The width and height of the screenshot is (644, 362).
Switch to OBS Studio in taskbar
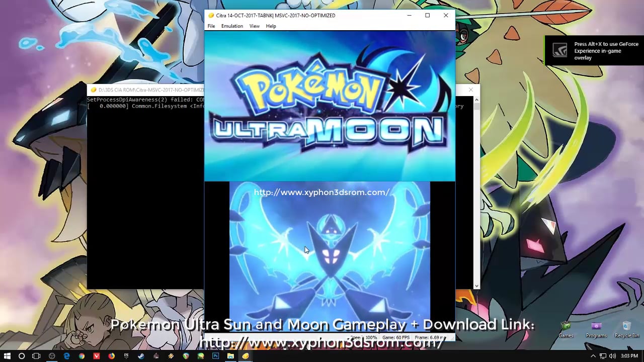[x=52, y=356]
